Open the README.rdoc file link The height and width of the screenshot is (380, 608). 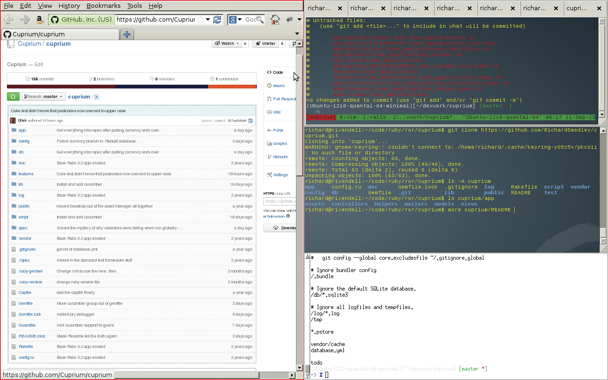(32, 336)
